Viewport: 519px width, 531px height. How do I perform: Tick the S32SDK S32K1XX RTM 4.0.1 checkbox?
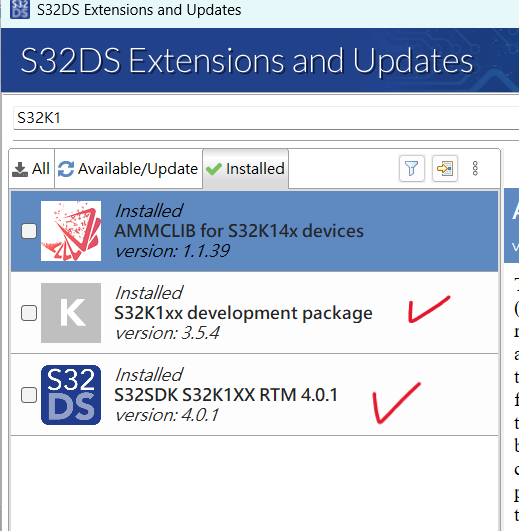pyautogui.click(x=29, y=395)
